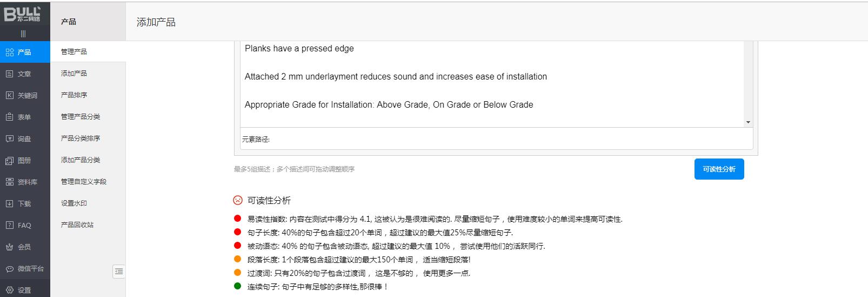This screenshot has width=868, height=297.
Task: Click the 产品 grid icon in sidebar
Action: tap(10, 52)
